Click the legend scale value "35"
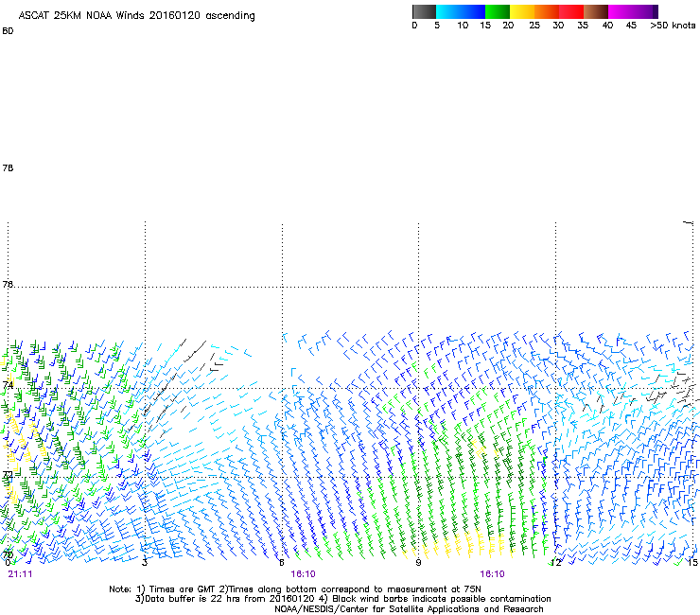The width and height of the screenshot is (700, 615). click(583, 26)
